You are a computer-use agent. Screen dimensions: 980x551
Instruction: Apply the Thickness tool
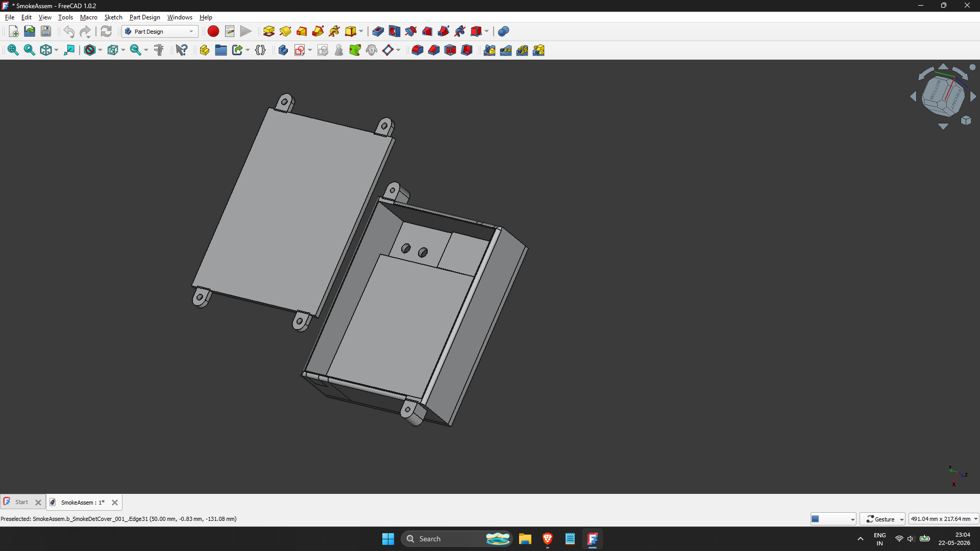click(x=467, y=50)
